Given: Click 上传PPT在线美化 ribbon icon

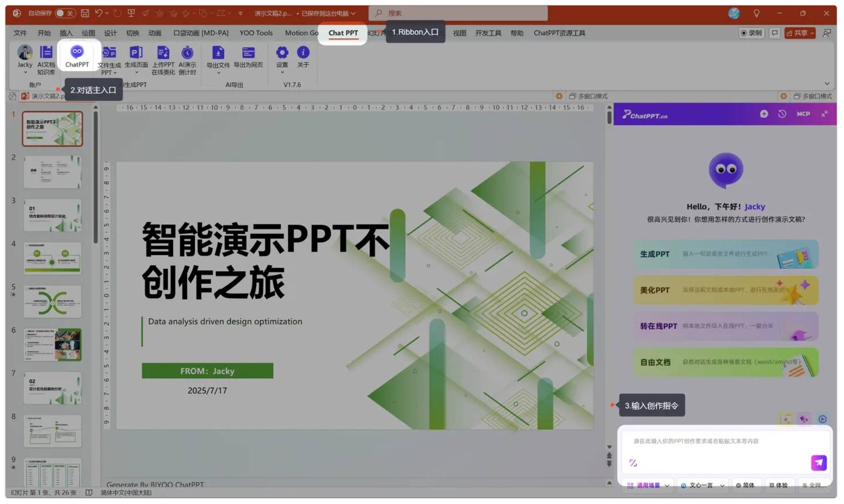Looking at the screenshot, I should tap(163, 59).
